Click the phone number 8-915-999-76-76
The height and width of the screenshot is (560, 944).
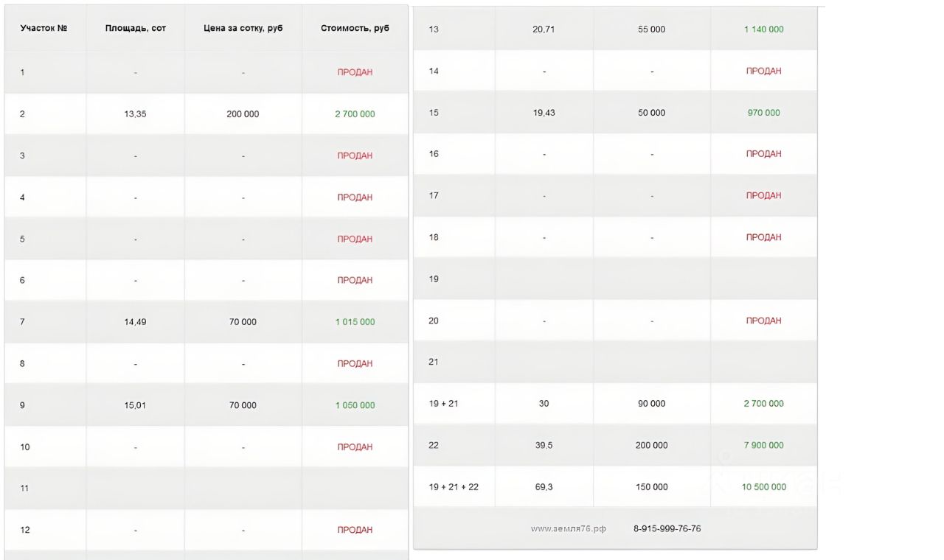tap(667, 529)
